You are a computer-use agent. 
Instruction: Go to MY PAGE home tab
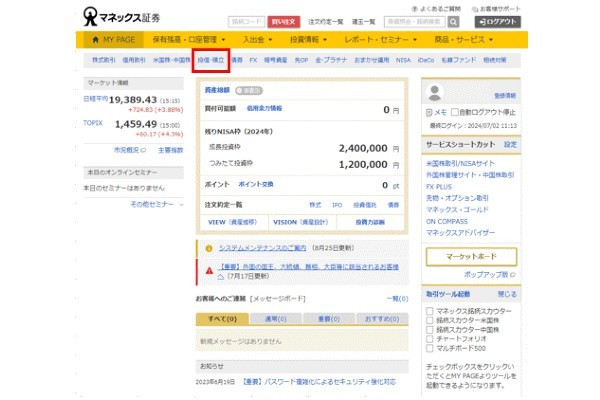[x=114, y=39]
